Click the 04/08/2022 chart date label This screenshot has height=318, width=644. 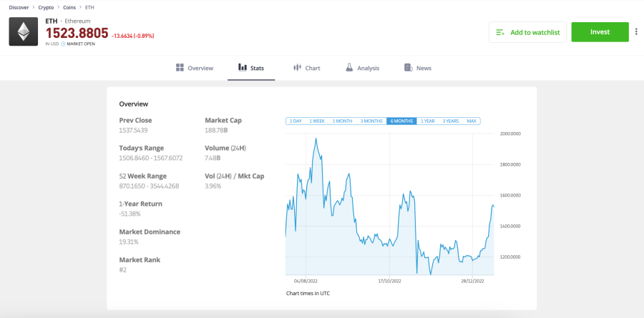pyautogui.click(x=306, y=282)
